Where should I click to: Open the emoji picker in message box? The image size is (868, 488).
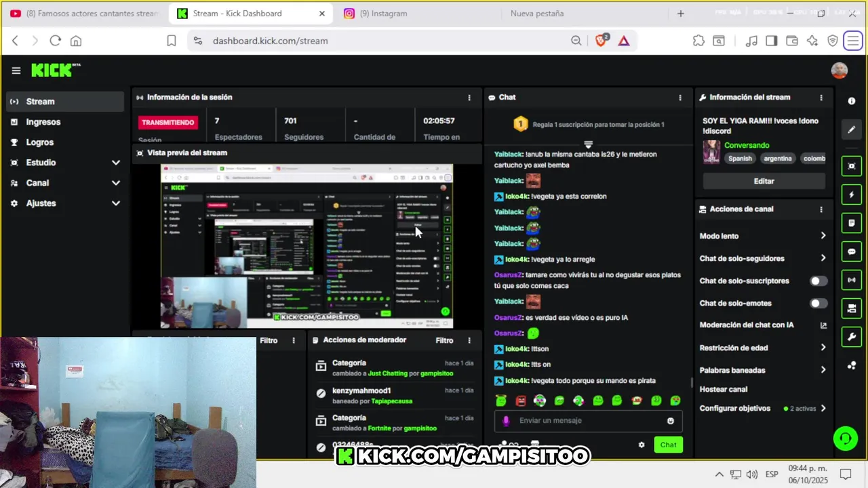click(671, 421)
